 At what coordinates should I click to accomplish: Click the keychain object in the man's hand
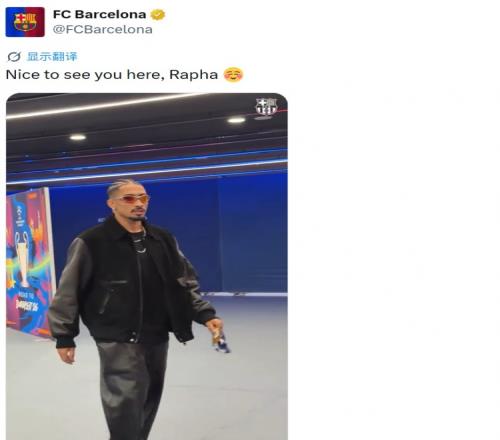[x=221, y=340]
